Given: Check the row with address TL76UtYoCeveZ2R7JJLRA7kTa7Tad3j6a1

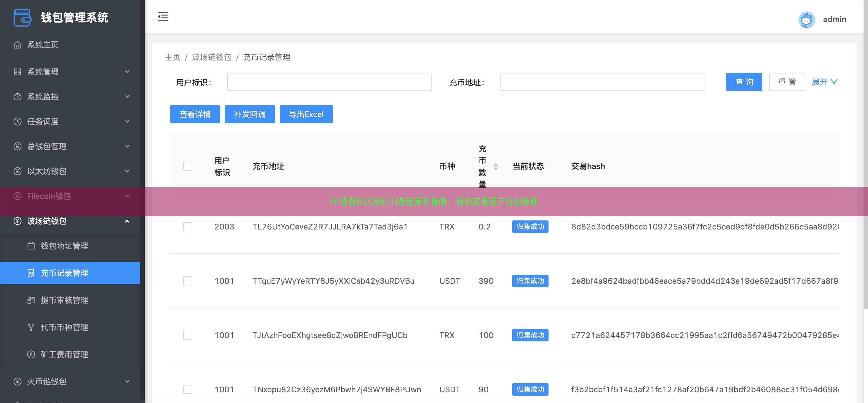Looking at the screenshot, I should coord(188,227).
